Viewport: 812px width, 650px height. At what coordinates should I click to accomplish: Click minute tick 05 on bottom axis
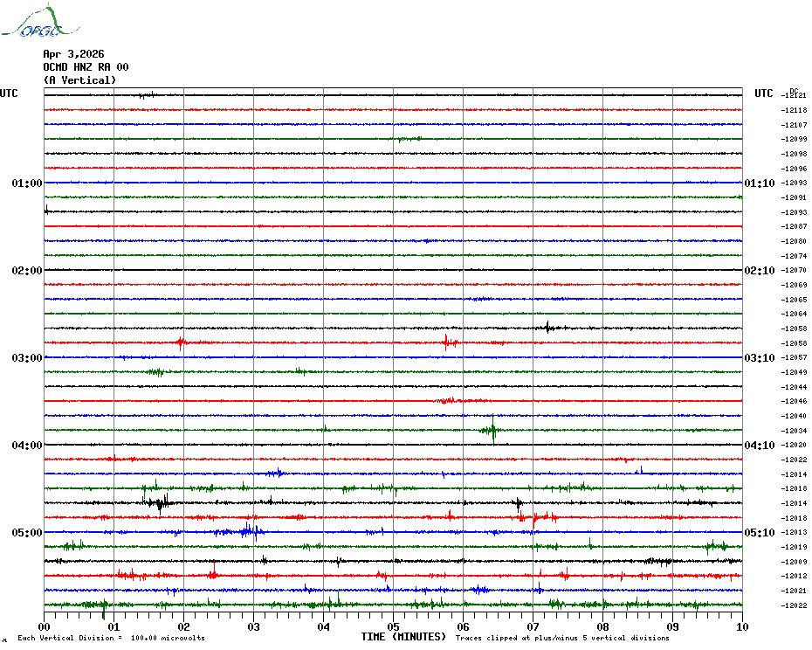point(394,627)
